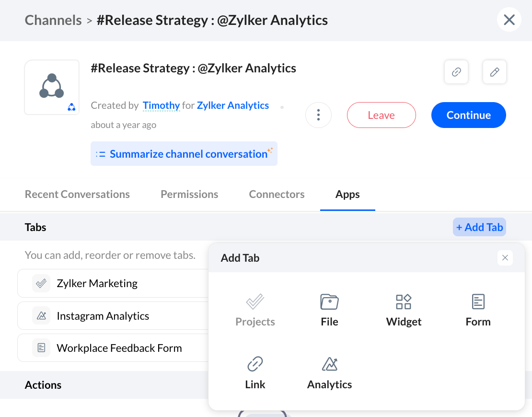This screenshot has width=532, height=417.
Task: Click the channel avatar image
Action: [52, 87]
